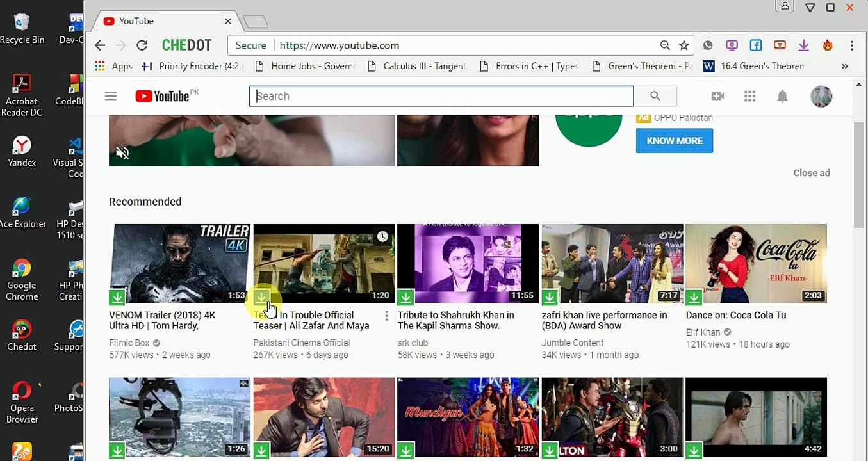Unmute the ad video with the speaker icon
Screen dimensions: 868x461
pyautogui.click(x=122, y=153)
